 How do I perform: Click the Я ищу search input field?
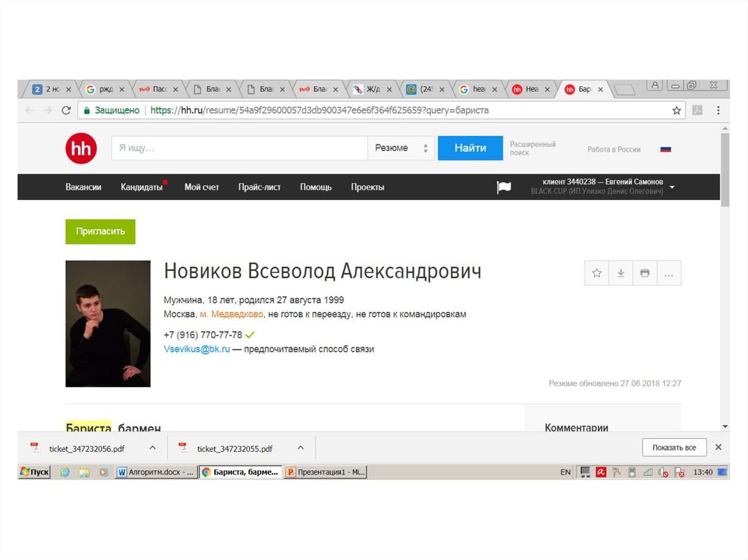pos(239,148)
